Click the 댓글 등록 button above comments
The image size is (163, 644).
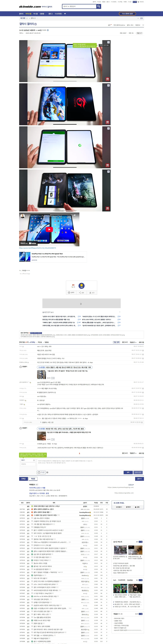point(116,342)
